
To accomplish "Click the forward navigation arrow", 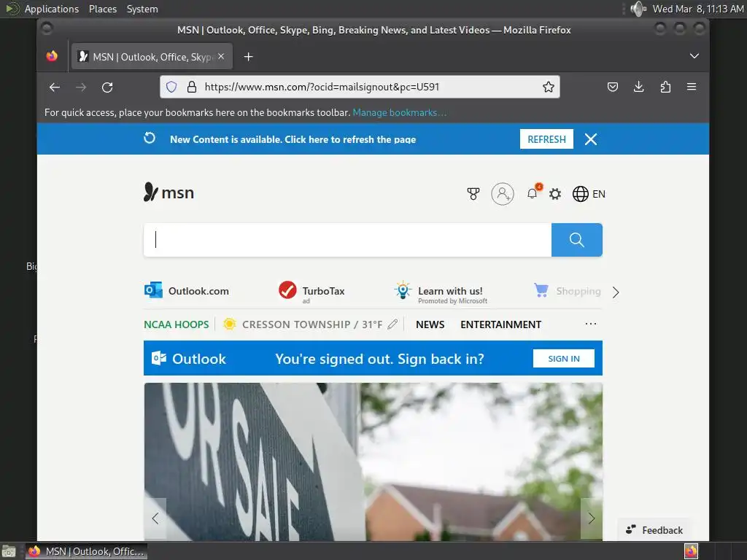I will click(x=81, y=87).
